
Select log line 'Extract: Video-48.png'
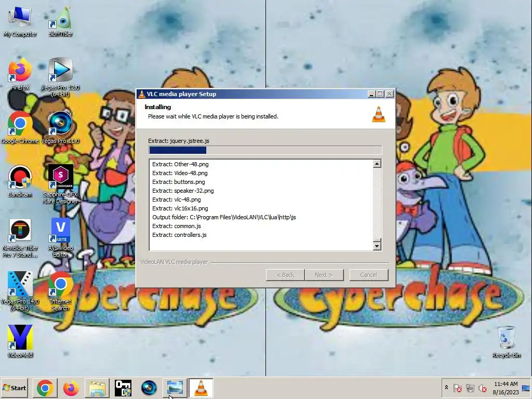point(180,173)
